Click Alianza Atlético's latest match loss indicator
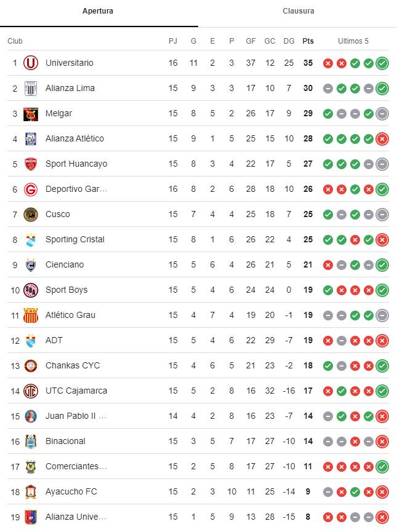The width and height of the screenshot is (397, 532). click(x=382, y=139)
